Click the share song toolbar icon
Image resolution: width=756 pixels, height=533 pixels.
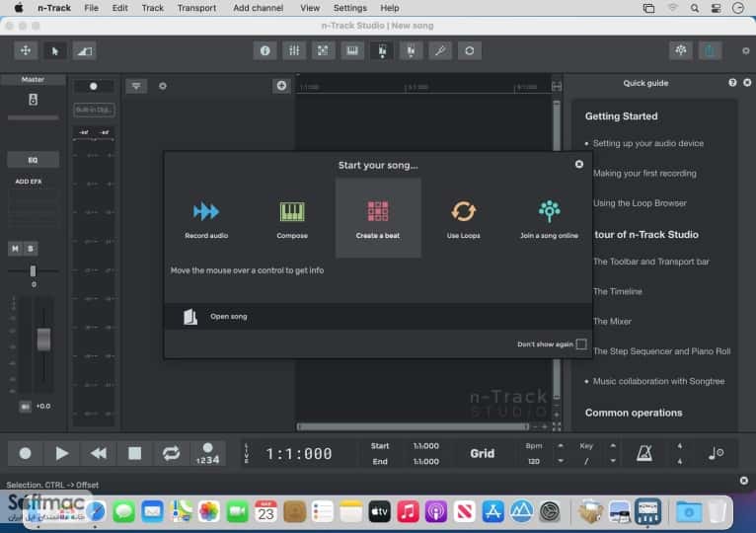[x=710, y=50]
